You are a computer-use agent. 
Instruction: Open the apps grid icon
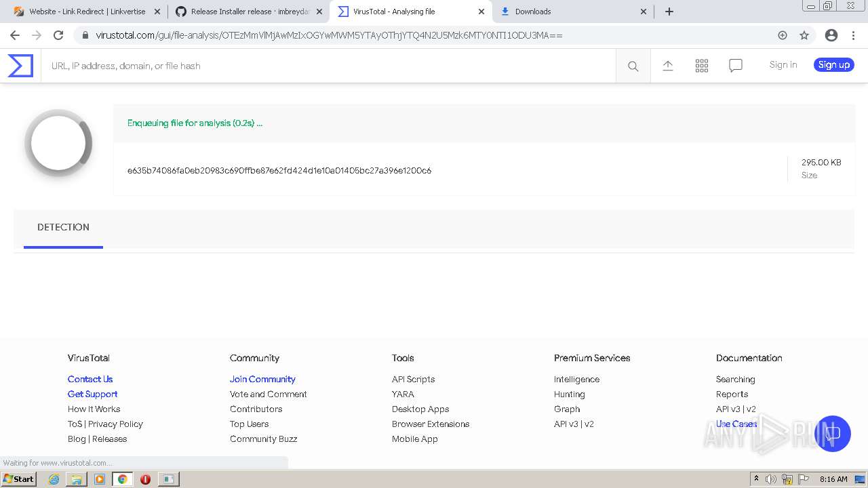click(x=702, y=66)
